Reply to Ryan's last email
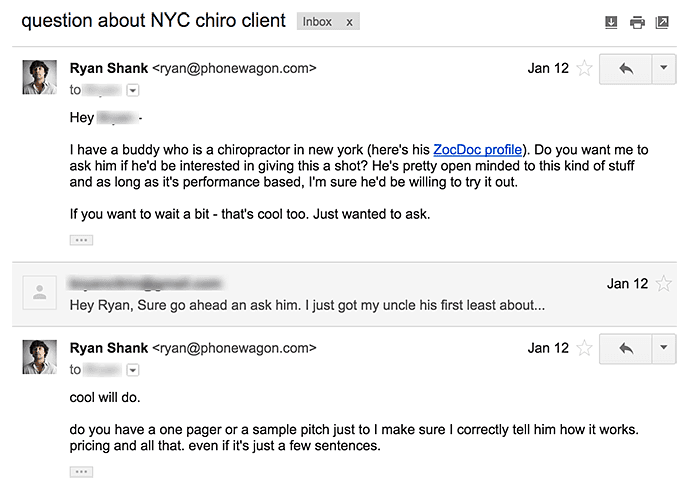 click(x=627, y=348)
